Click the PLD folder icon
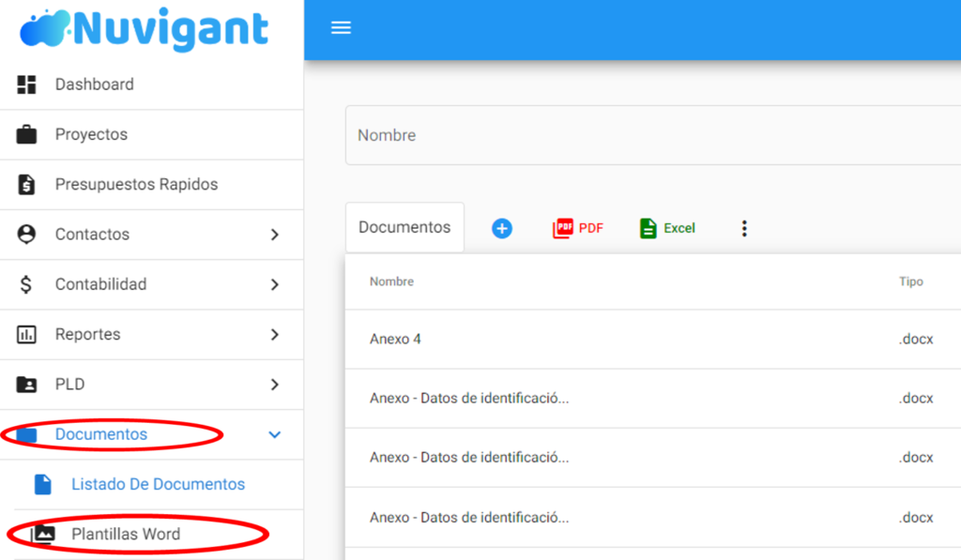This screenshot has height=560, width=961. click(26, 385)
